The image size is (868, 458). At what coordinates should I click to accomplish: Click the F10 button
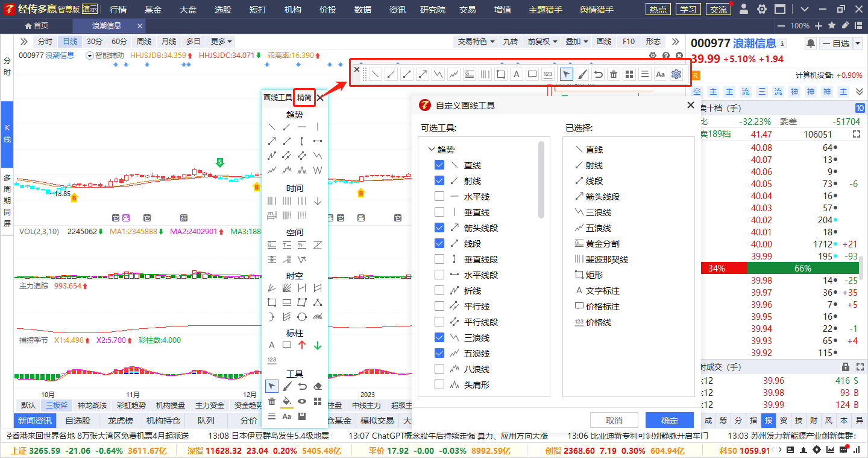(x=629, y=42)
